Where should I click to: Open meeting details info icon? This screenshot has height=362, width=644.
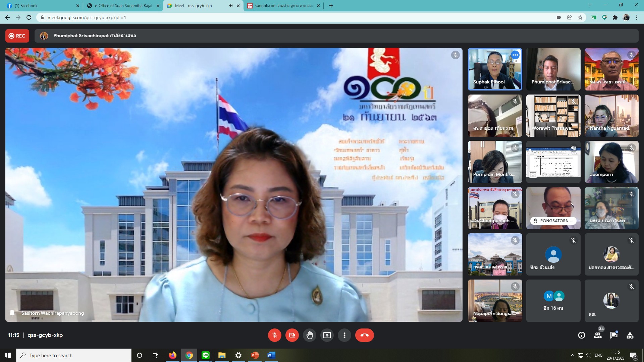(582, 335)
